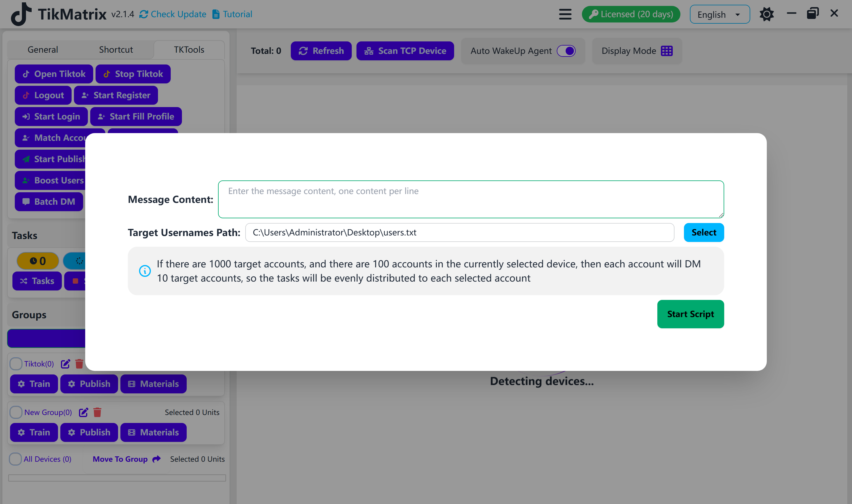Expand the Groups section

[29, 314]
